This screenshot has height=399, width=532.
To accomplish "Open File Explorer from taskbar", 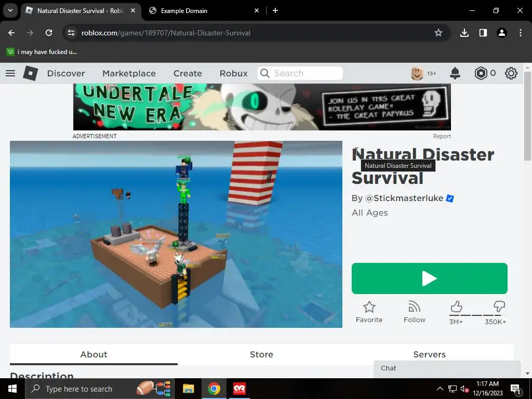I will (188, 389).
